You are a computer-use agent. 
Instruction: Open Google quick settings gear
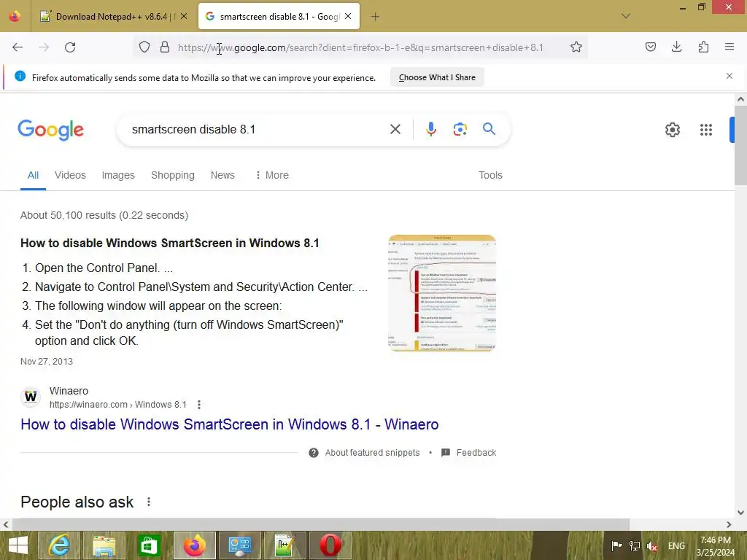[672, 130]
